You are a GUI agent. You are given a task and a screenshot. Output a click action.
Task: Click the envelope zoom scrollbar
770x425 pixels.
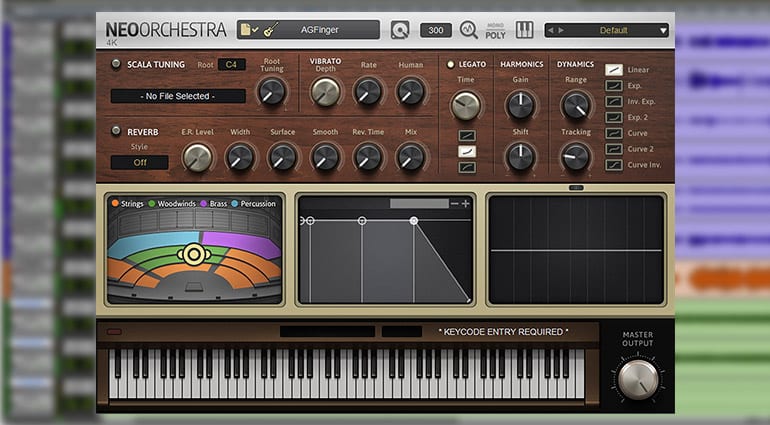419,203
